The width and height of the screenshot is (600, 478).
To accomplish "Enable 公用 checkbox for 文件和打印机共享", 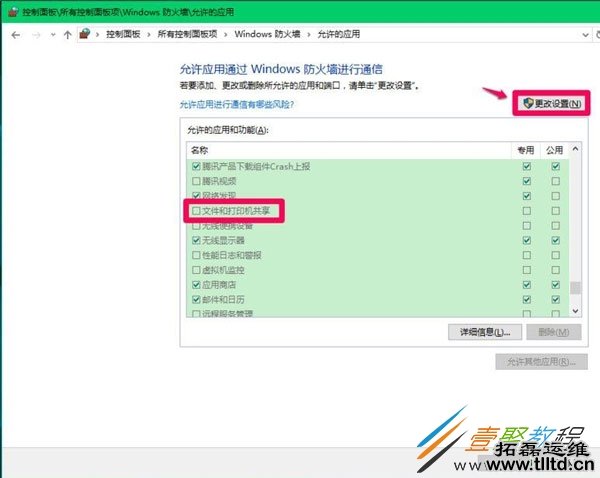I will tap(556, 211).
